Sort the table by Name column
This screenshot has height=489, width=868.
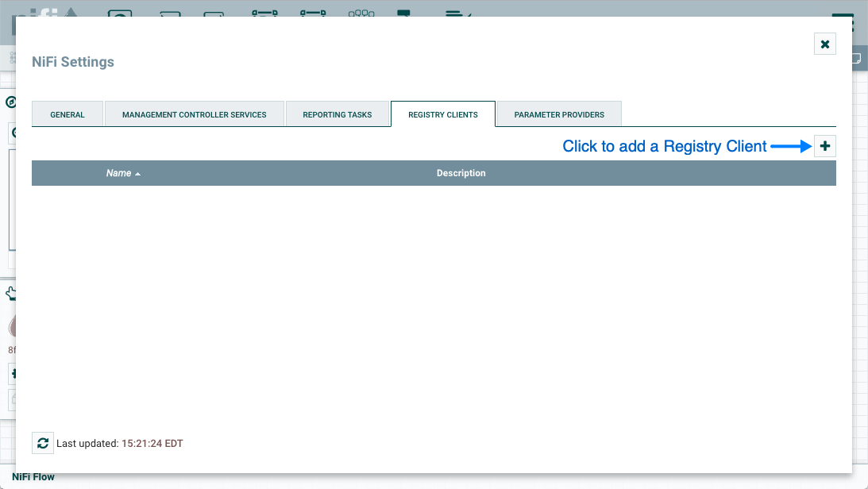(x=119, y=173)
